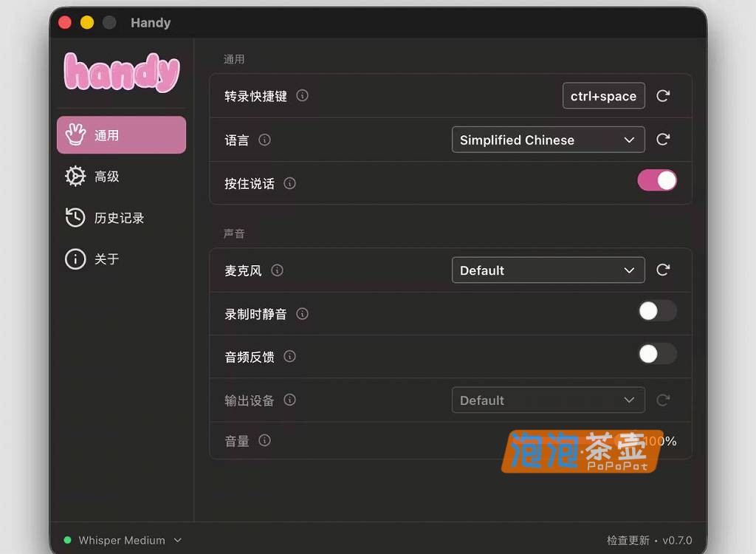This screenshot has height=554, width=756.
Task: Click the ctrl+space shortcut field
Action: pyautogui.click(x=603, y=95)
